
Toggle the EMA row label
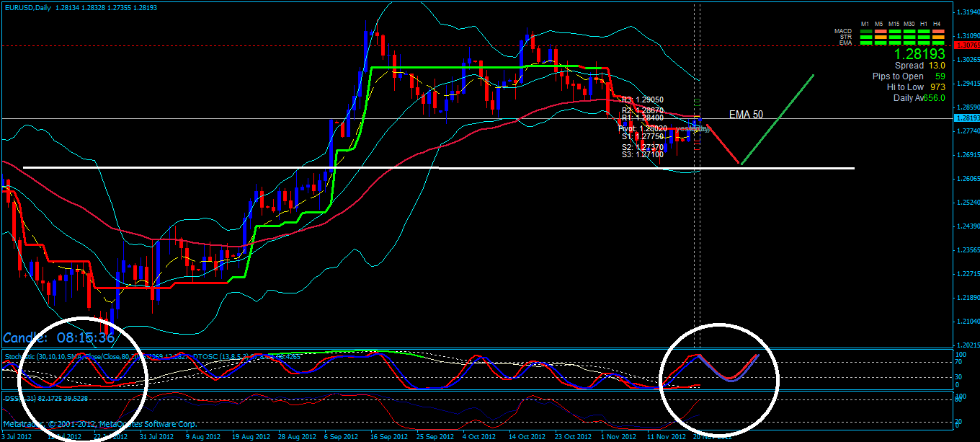pyautogui.click(x=847, y=42)
